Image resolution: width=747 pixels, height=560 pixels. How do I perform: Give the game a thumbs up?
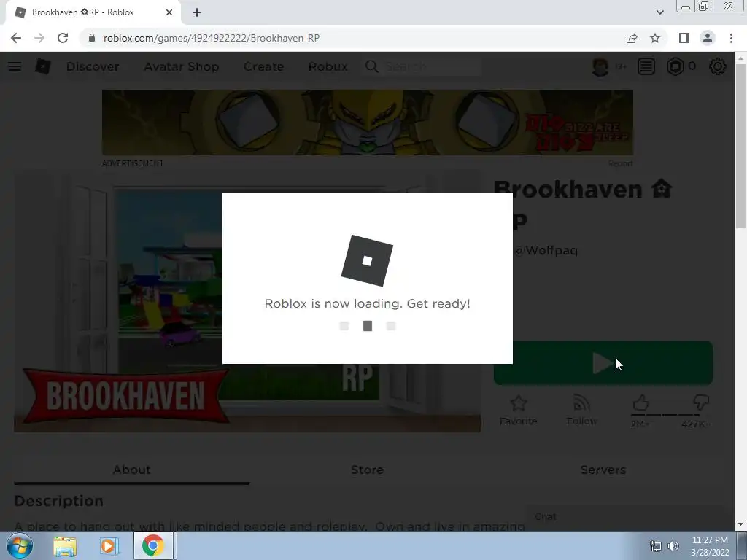640,402
